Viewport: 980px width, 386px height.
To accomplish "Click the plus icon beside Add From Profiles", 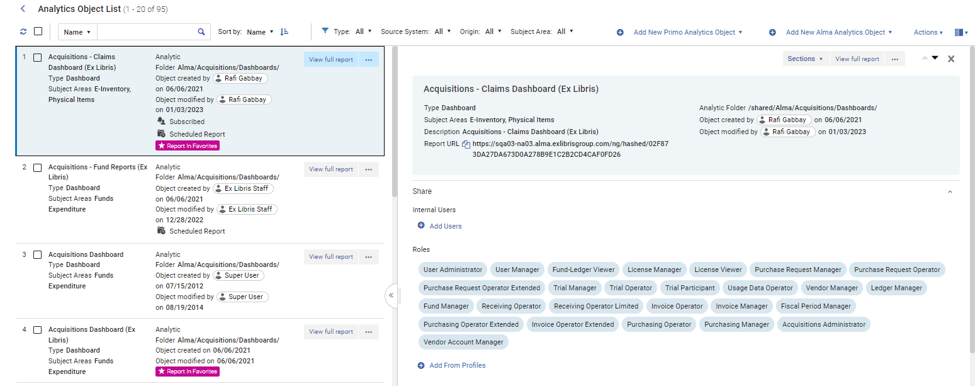I will (x=421, y=365).
